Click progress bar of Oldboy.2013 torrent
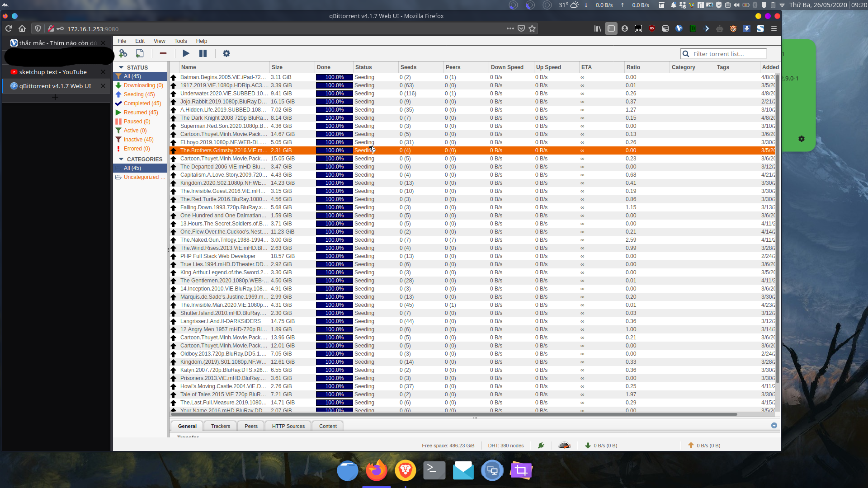This screenshot has height=488, width=868. [x=335, y=354]
